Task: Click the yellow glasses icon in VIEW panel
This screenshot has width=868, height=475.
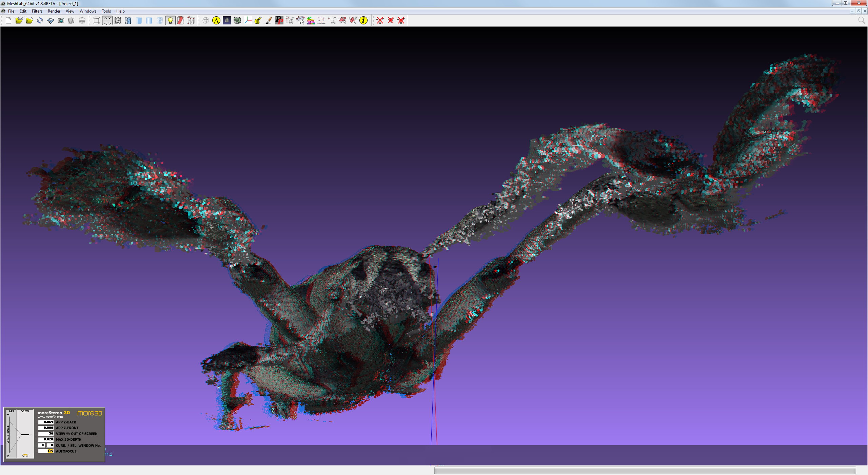Action: [x=25, y=456]
